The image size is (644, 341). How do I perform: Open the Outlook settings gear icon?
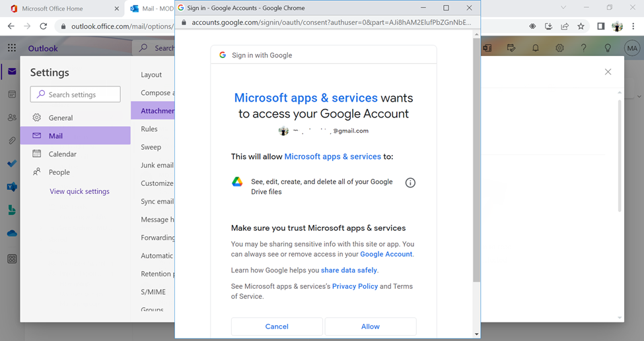pyautogui.click(x=559, y=48)
